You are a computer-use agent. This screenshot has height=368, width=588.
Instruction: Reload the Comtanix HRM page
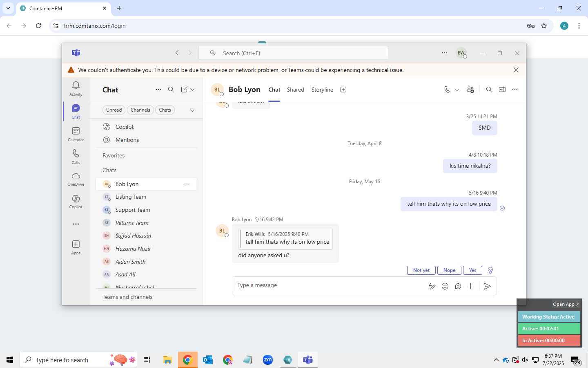pyautogui.click(x=38, y=26)
